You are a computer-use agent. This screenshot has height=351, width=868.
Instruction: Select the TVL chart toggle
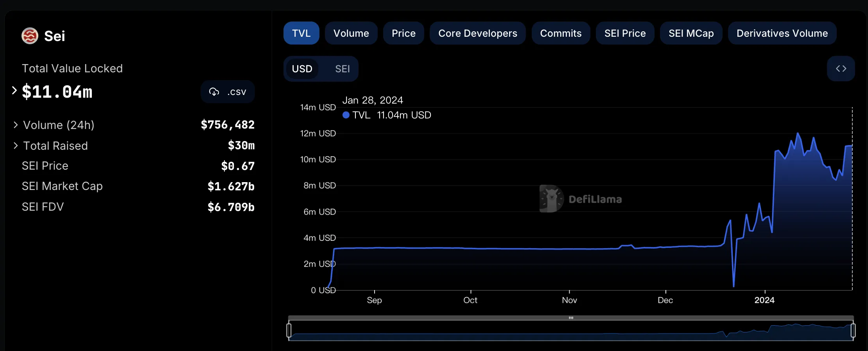(301, 33)
